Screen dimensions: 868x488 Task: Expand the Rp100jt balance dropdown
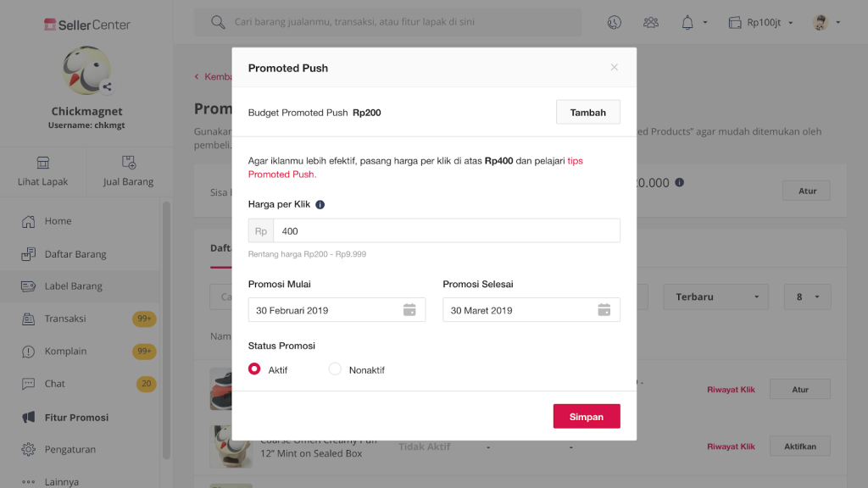coord(790,23)
